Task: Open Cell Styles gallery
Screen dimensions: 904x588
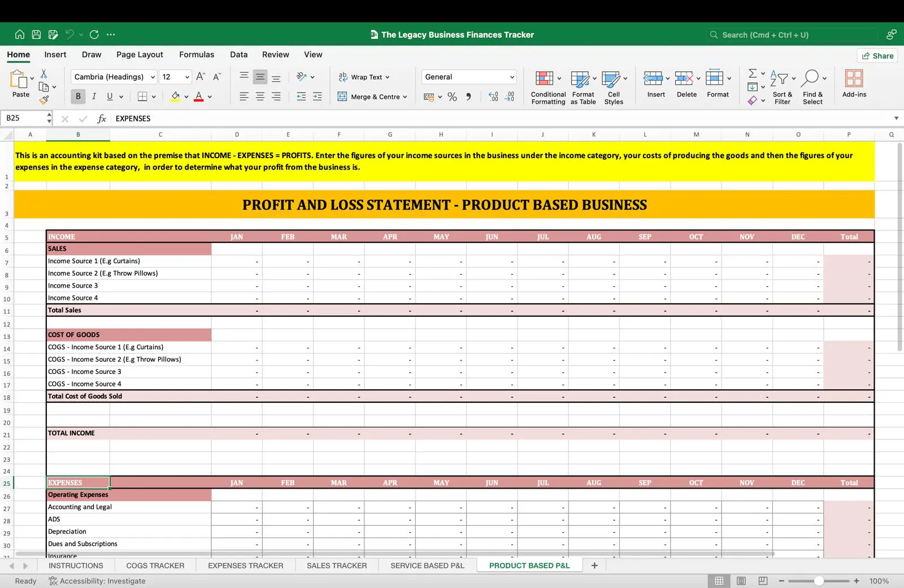Action: [x=614, y=87]
